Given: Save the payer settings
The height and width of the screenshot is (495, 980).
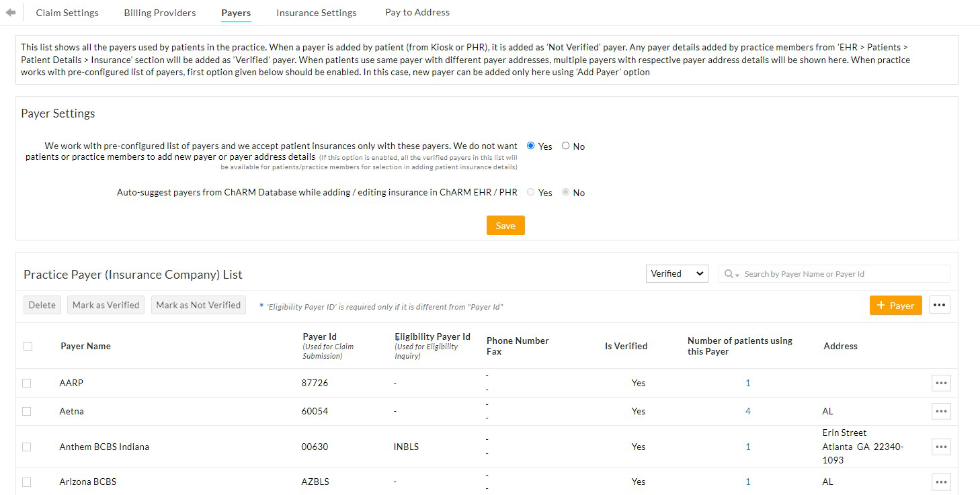Looking at the screenshot, I should [505, 226].
